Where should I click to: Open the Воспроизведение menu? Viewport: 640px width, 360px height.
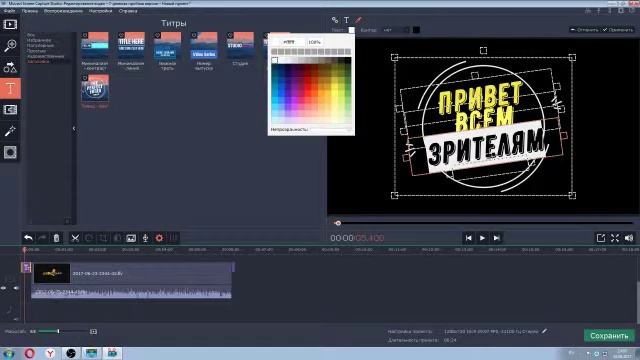click(63, 11)
